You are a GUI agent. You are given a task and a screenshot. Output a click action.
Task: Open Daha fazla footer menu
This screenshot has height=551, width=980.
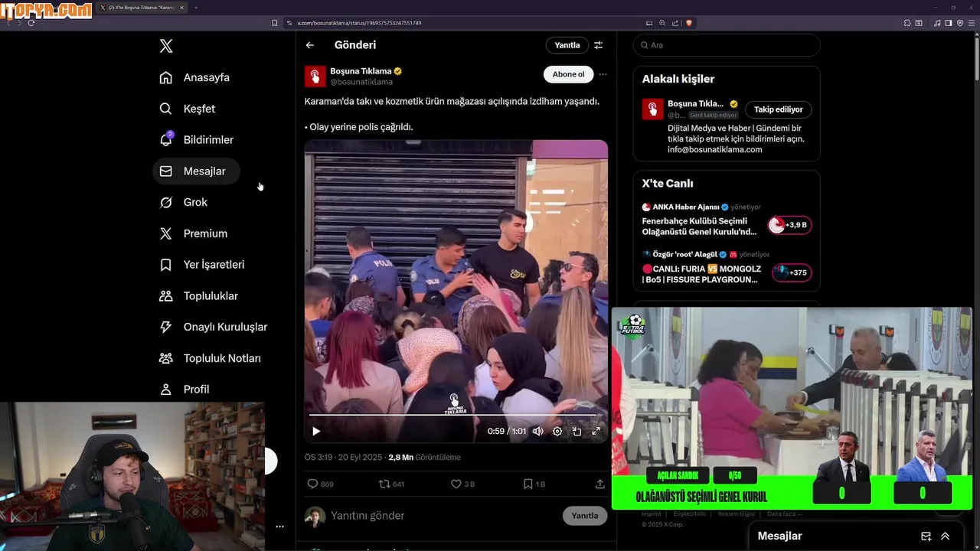point(785,514)
